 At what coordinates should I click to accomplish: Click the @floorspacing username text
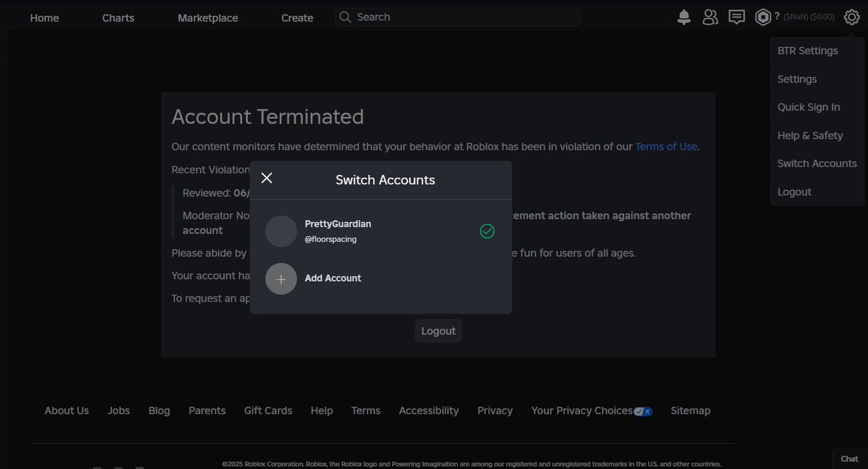[x=331, y=239]
